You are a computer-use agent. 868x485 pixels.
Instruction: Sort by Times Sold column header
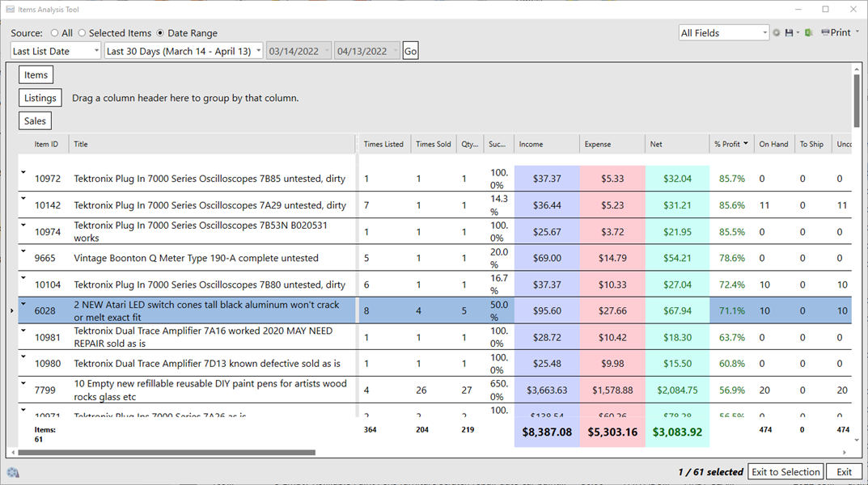tap(434, 145)
